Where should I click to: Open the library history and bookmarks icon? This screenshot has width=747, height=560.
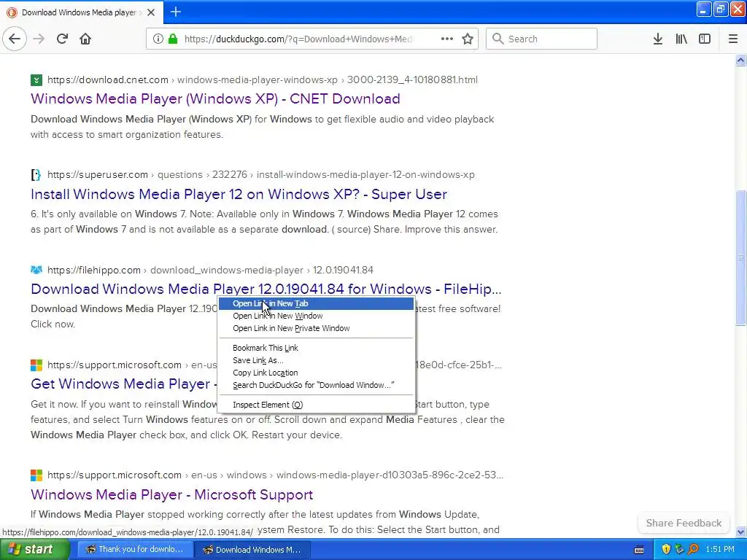point(681,39)
